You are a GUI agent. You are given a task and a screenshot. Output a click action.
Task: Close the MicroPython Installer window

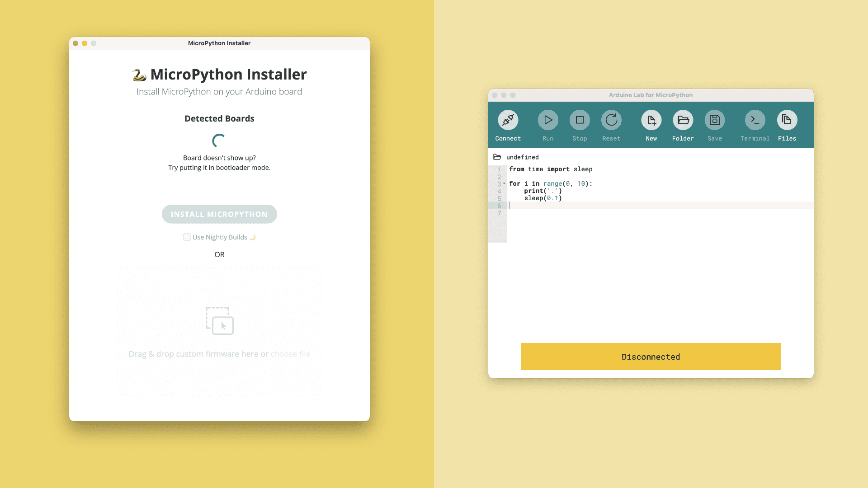(75, 43)
